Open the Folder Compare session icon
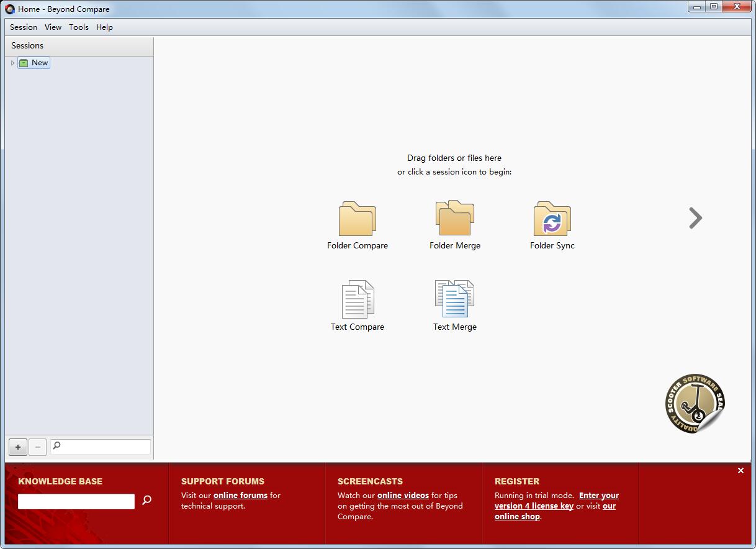Image resolution: width=756 pixels, height=549 pixels. [357, 219]
